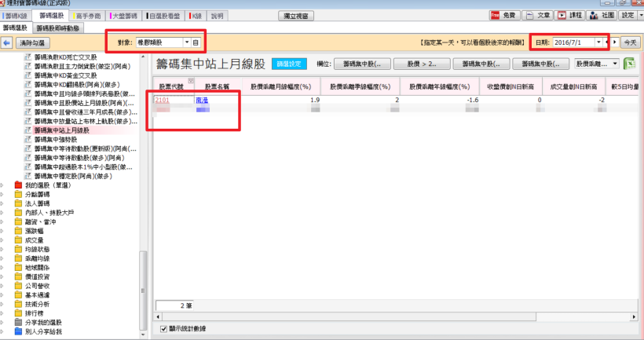Click the 均線狀態 folder icon
The image size is (644, 340).
click(18, 249)
